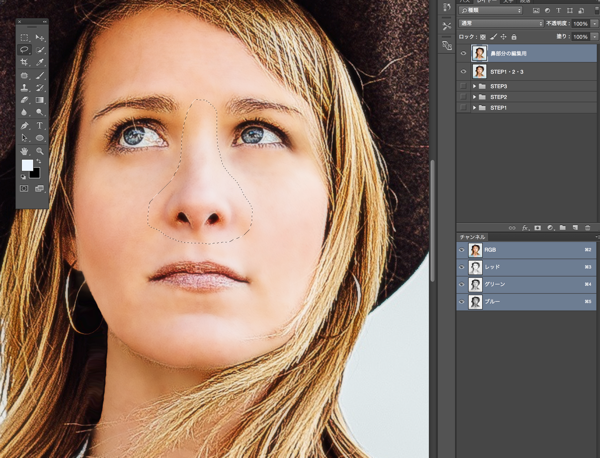This screenshot has width=600, height=458.
Task: Expand the STEP1 layer group
Action: 474,108
